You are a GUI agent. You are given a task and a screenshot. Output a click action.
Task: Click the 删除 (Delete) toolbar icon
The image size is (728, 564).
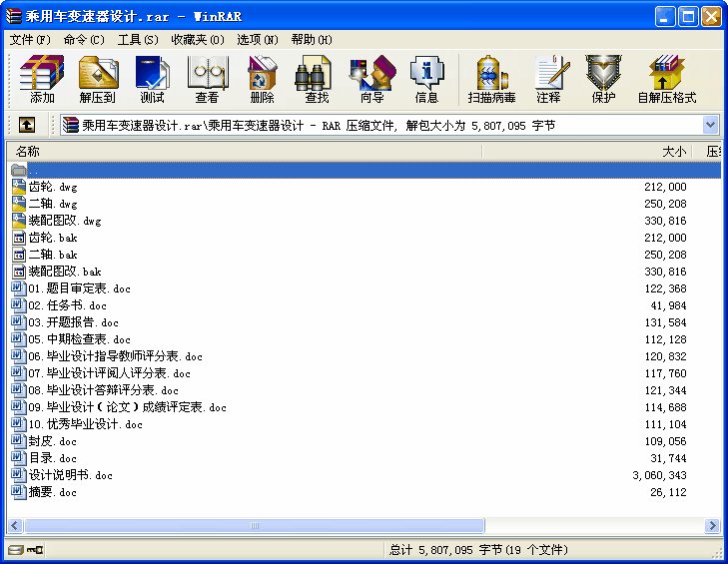coord(263,80)
